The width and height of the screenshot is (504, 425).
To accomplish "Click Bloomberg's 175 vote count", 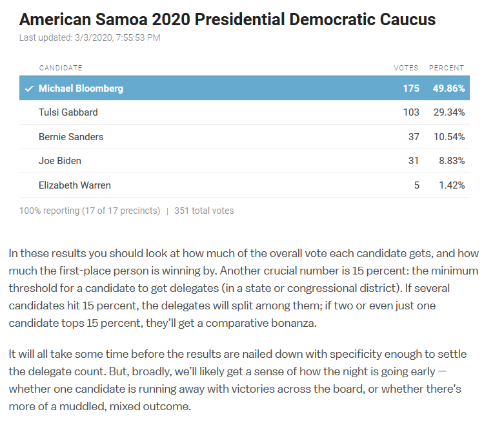I will click(x=411, y=88).
